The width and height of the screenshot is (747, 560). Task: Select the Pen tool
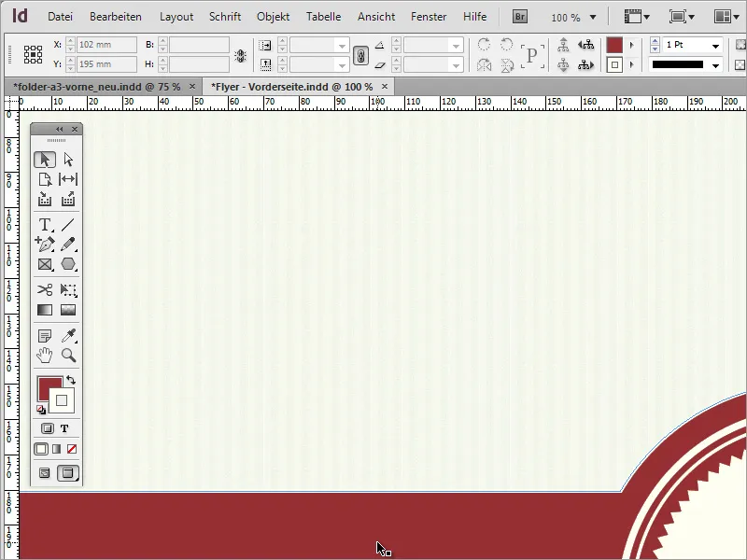coord(44,245)
